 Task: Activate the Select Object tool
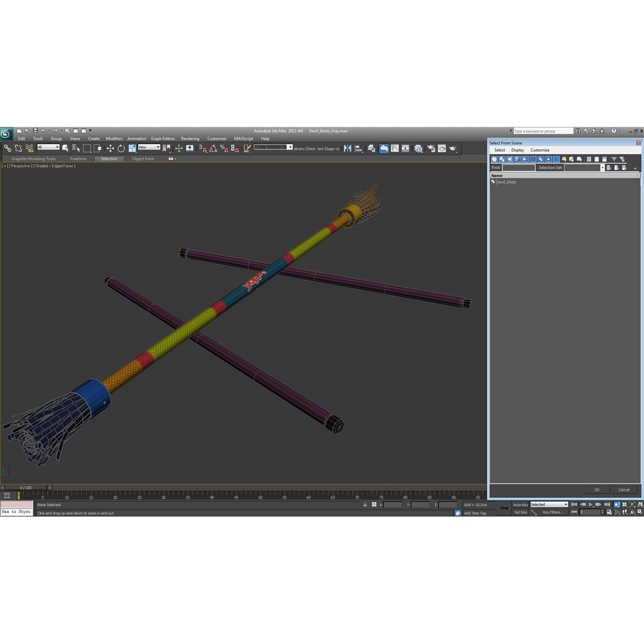[x=66, y=148]
